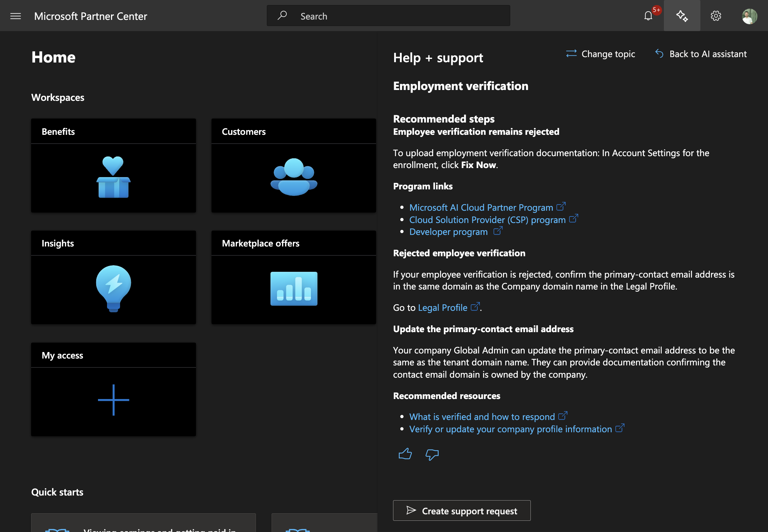Viewport: 768px width, 532px height.
Task: Toggle the AI assistant sparkle icon
Action: (x=682, y=16)
